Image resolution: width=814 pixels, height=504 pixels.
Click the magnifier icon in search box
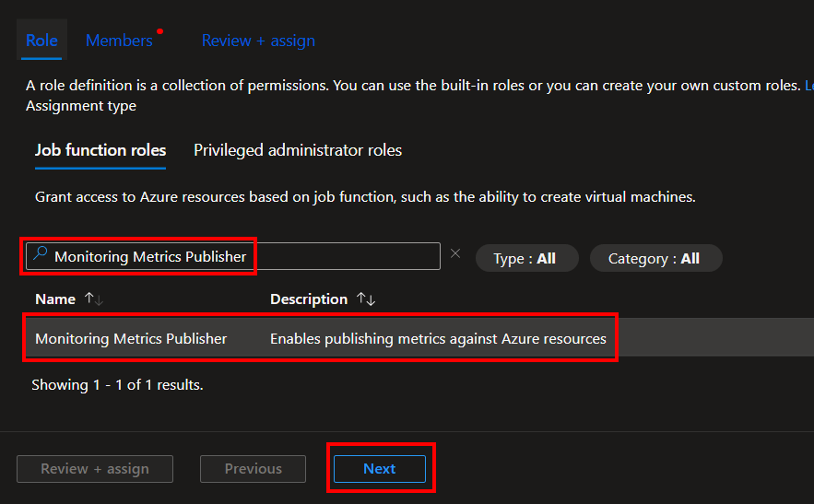click(x=40, y=255)
